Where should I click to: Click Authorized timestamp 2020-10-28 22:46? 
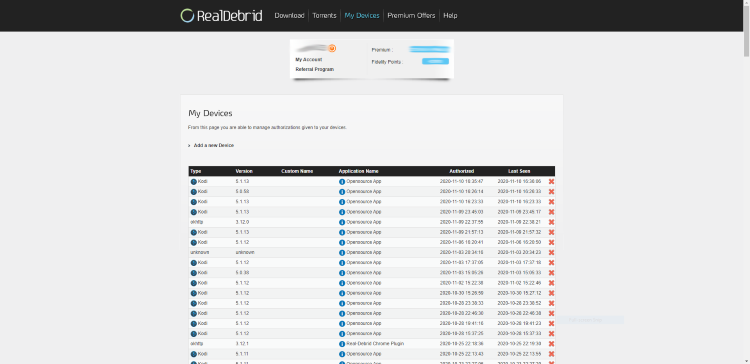(x=462, y=313)
